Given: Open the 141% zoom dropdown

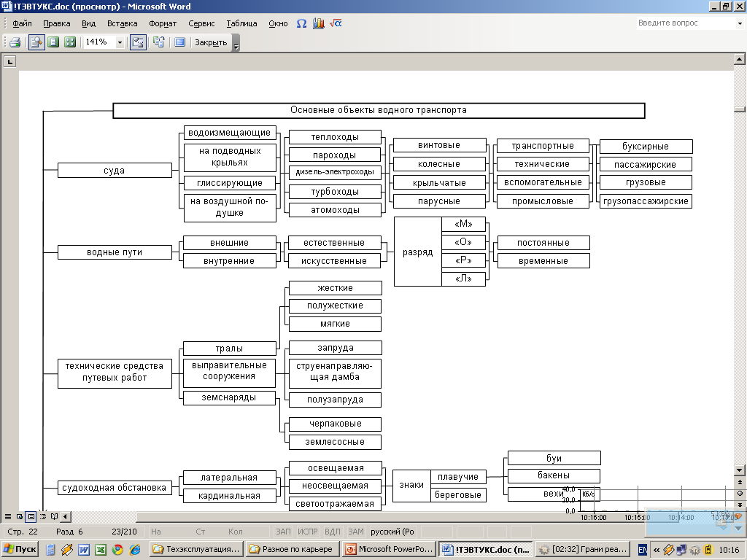Looking at the screenshot, I should tap(120, 42).
